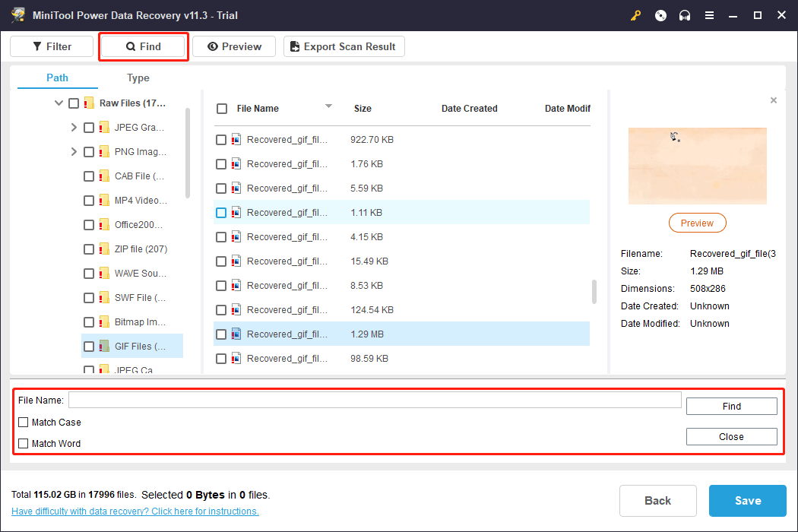This screenshot has width=798, height=532.
Task: Click gif file icon for 5.59 KB row
Action: point(236,188)
